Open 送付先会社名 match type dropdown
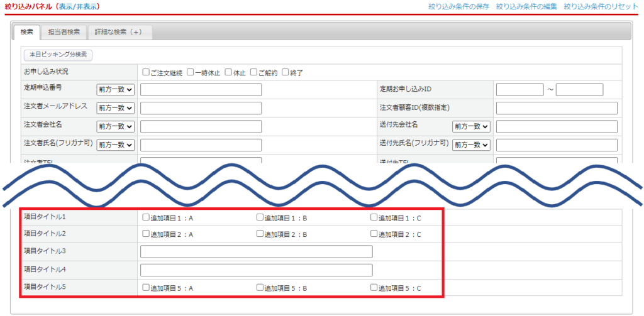Screen dimensions: 644x316 point(471,126)
